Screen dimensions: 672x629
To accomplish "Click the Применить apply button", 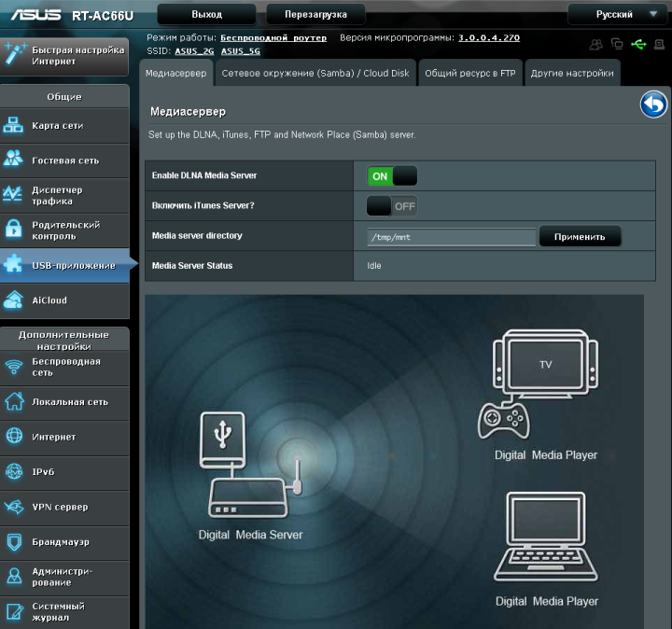I will 580,236.
